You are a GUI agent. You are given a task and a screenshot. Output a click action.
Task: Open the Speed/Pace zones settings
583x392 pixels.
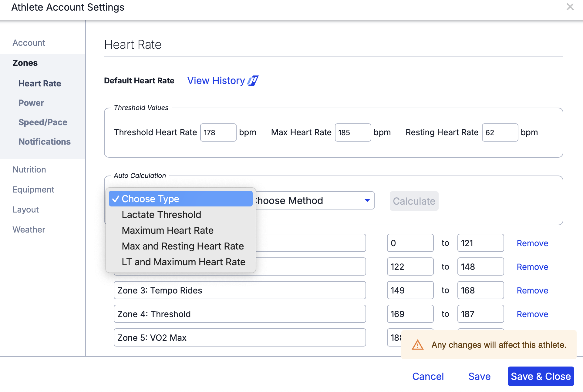tap(43, 122)
